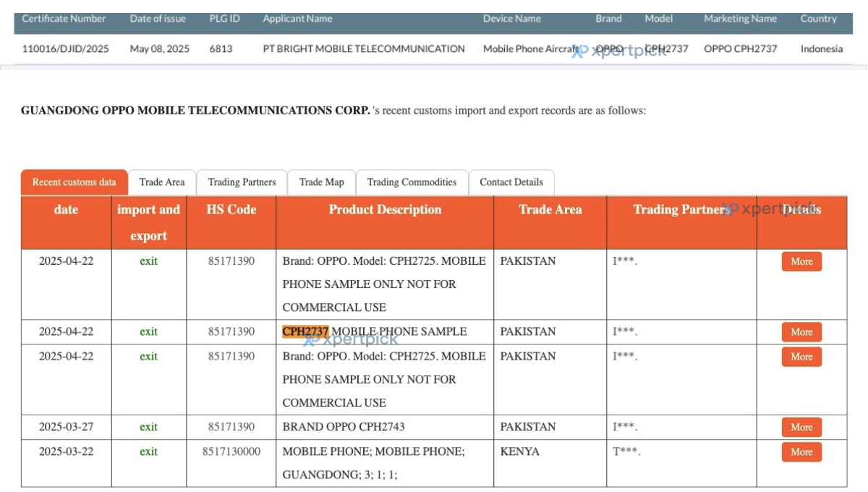The image size is (868, 492).
Task: Click More for the highlighted CPH2737 sample row
Action: [801, 332]
